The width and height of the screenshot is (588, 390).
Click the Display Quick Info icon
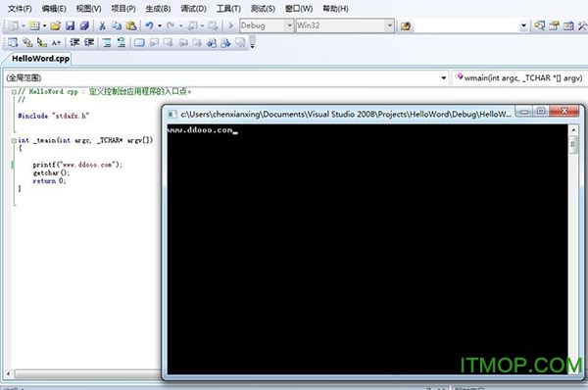pyautogui.click(x=41, y=43)
